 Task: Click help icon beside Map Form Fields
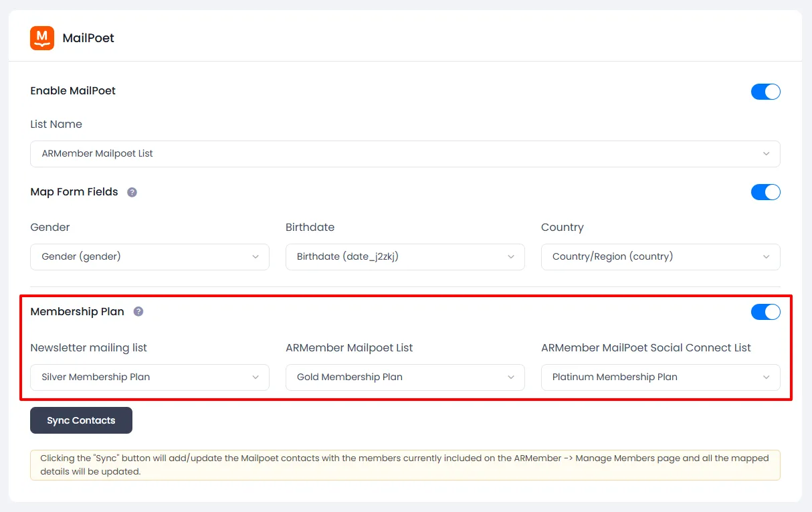click(132, 192)
